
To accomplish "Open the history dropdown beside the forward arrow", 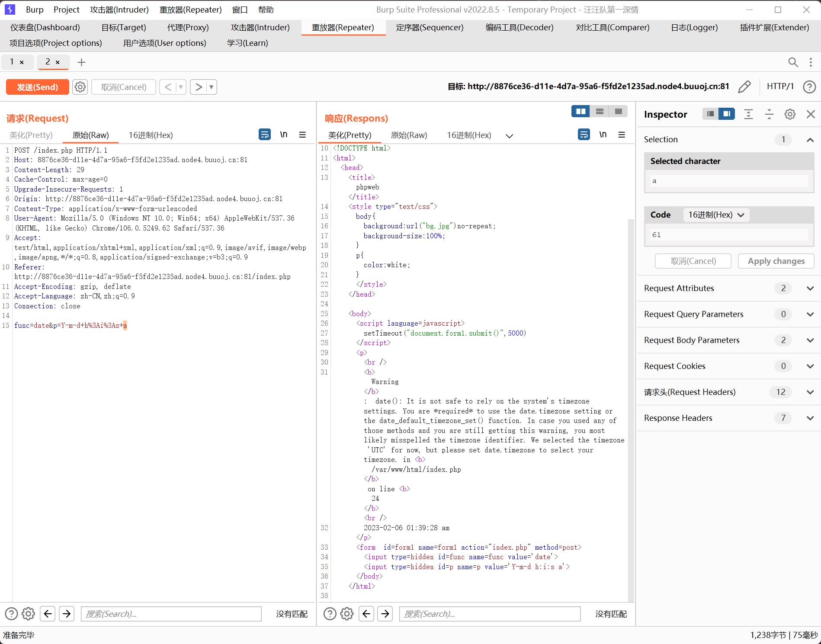I will (x=211, y=87).
